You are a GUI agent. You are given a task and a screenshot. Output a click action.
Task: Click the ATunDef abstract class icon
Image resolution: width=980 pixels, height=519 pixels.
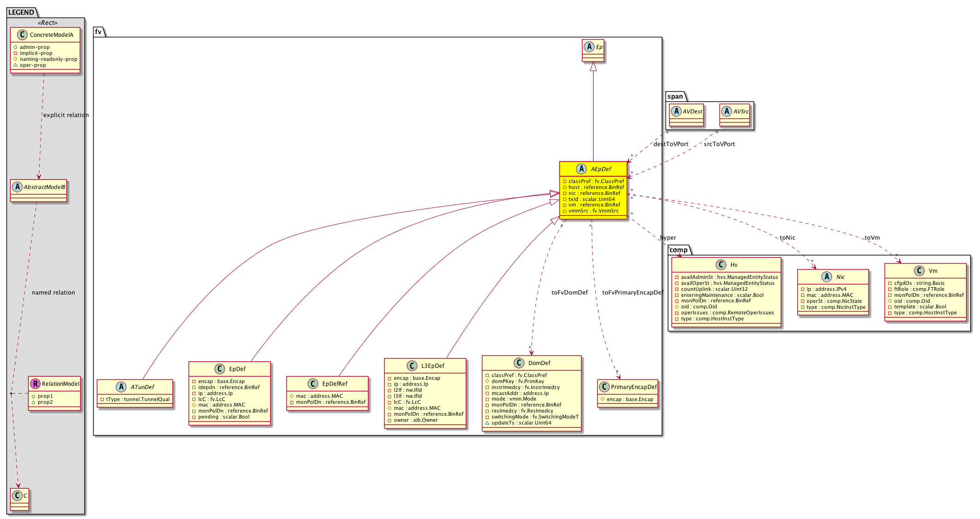click(x=121, y=387)
